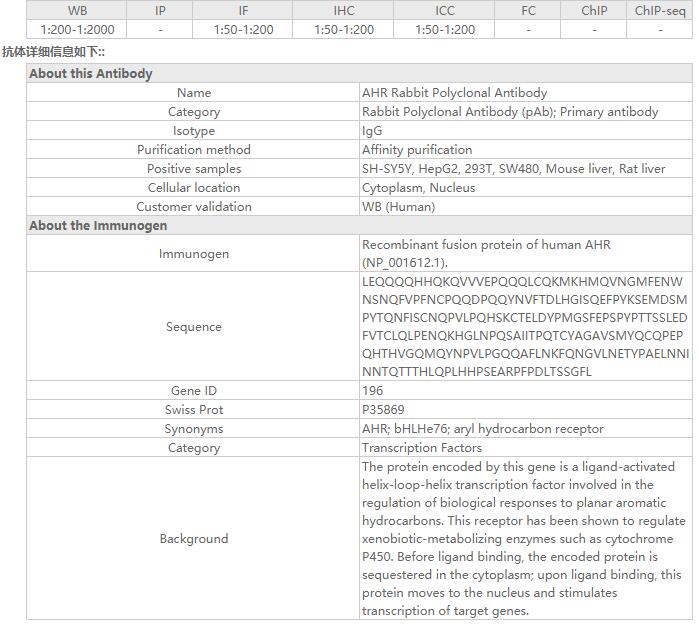
Task: Click the About this Antibody section header
Action: click(91, 74)
